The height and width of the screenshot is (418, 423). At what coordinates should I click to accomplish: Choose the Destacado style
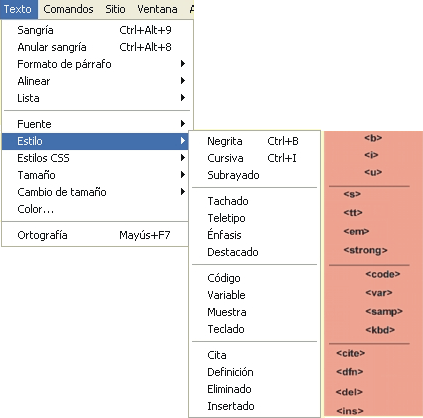point(254,252)
